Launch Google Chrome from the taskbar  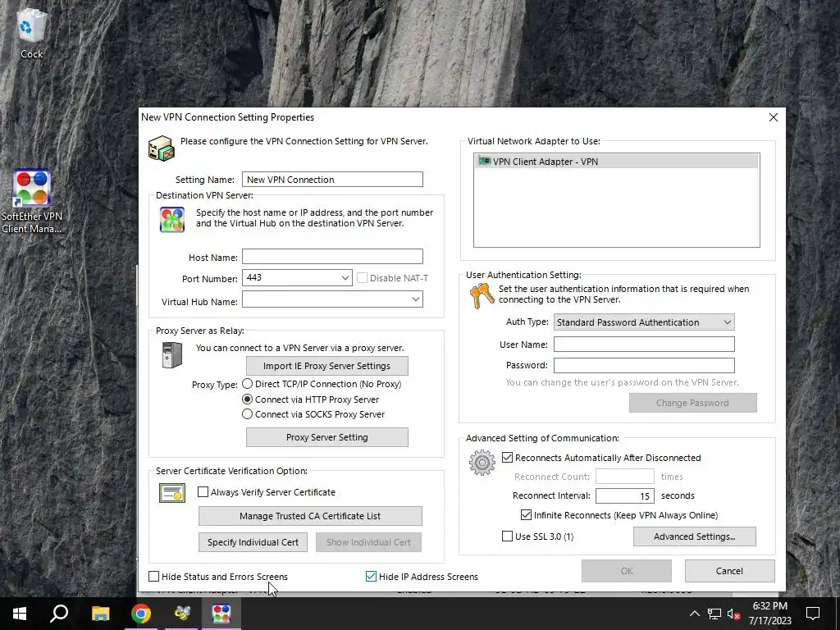click(x=141, y=614)
